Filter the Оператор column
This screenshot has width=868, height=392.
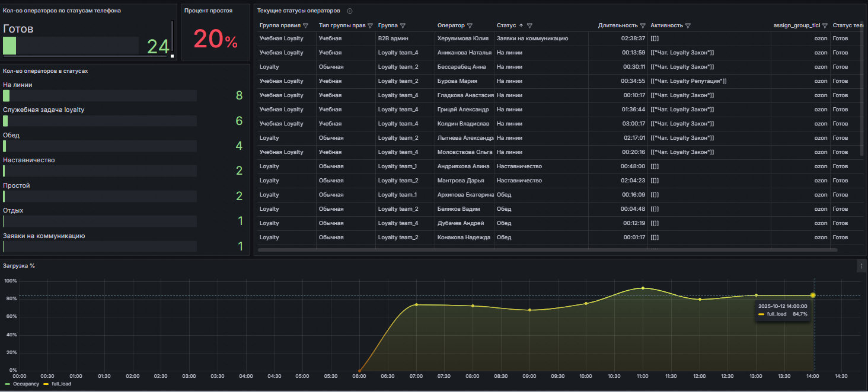point(470,26)
